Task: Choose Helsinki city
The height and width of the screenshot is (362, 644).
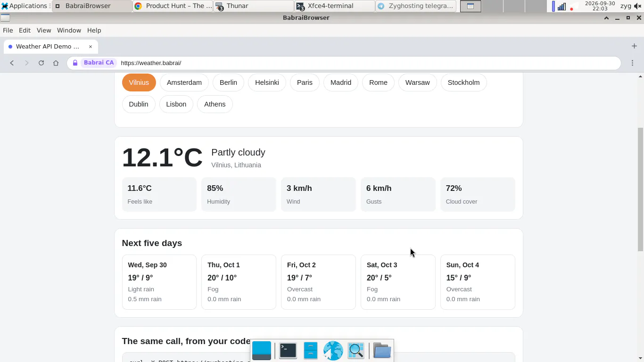Action: [267, 82]
